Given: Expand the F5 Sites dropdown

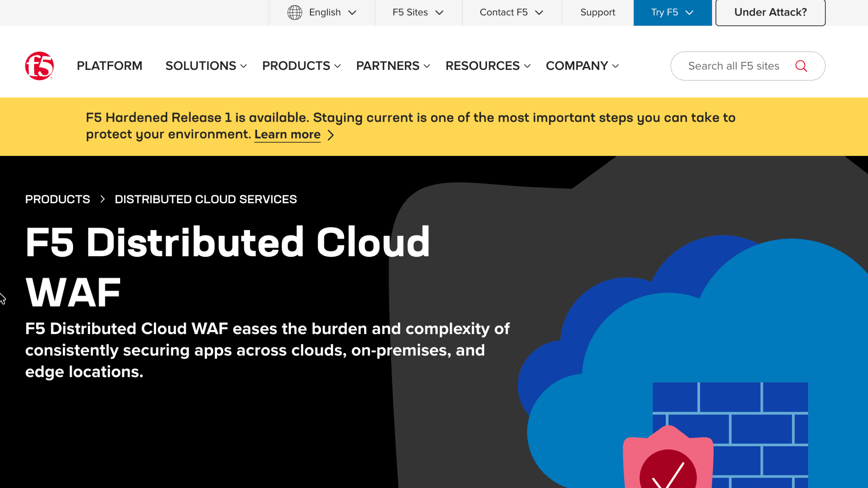Looking at the screenshot, I should point(418,12).
